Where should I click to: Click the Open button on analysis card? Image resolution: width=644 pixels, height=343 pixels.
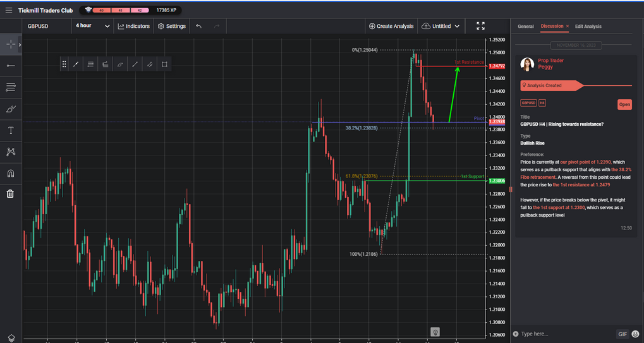point(624,104)
